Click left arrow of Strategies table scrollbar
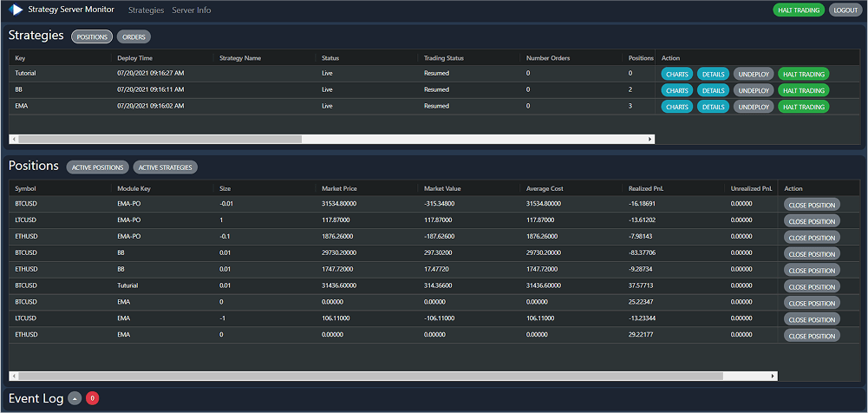Screen dimensions: 868x413 pyautogui.click(x=14, y=138)
